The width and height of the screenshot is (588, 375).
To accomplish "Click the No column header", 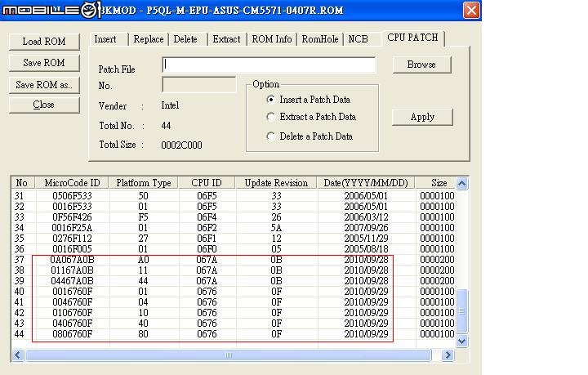I will [22, 183].
